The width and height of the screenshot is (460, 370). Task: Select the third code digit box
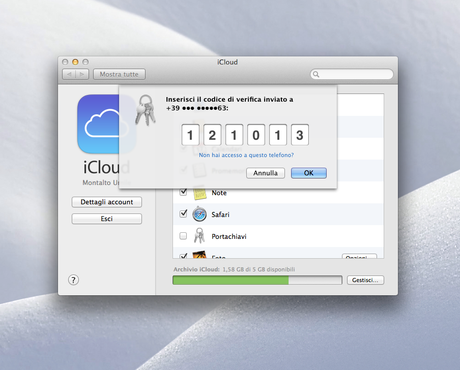[x=234, y=135]
